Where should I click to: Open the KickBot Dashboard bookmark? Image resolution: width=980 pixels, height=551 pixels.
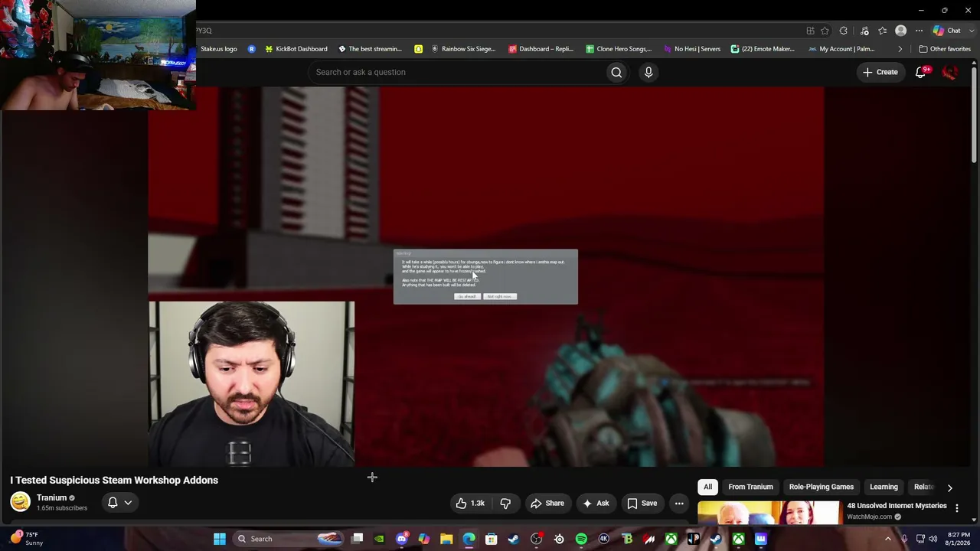(x=296, y=49)
